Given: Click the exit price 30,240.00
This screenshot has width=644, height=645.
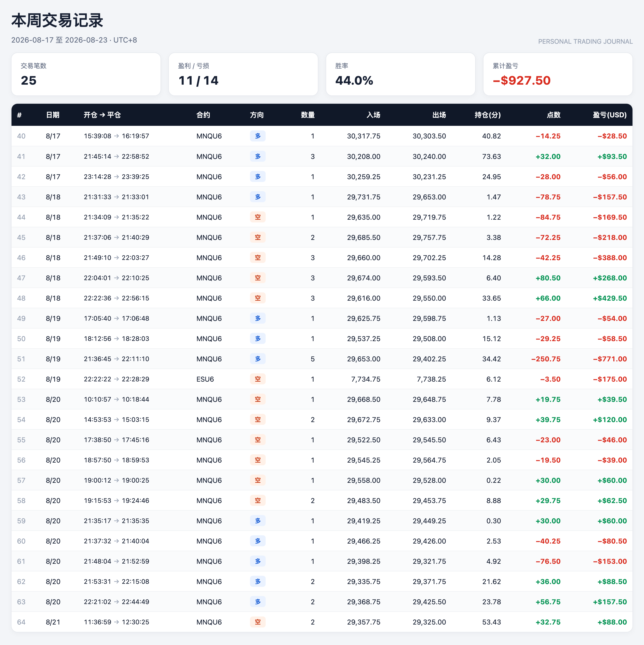Looking at the screenshot, I should [x=429, y=157].
